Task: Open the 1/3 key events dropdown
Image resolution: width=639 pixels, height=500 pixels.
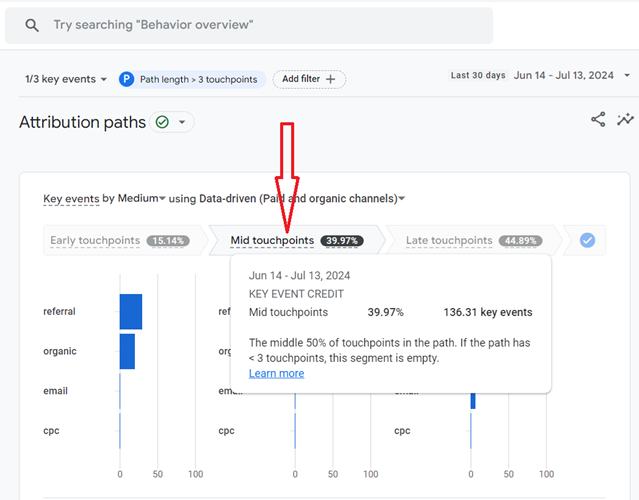Action: click(x=66, y=79)
